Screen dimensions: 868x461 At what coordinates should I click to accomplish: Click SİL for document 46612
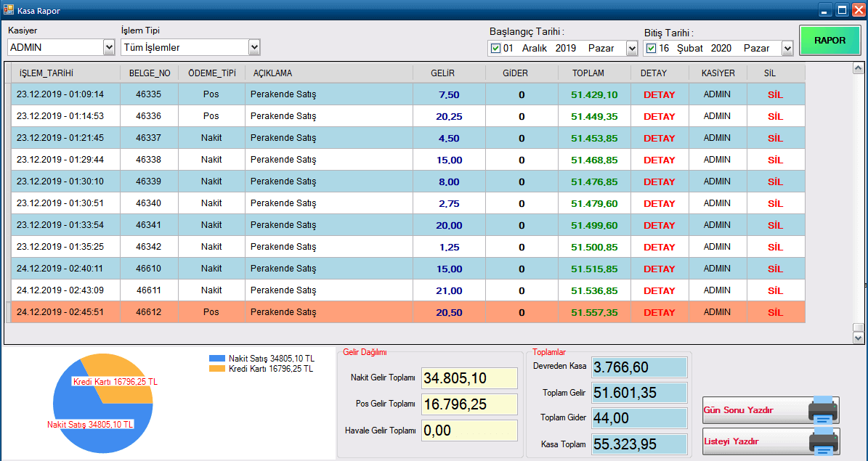776,312
